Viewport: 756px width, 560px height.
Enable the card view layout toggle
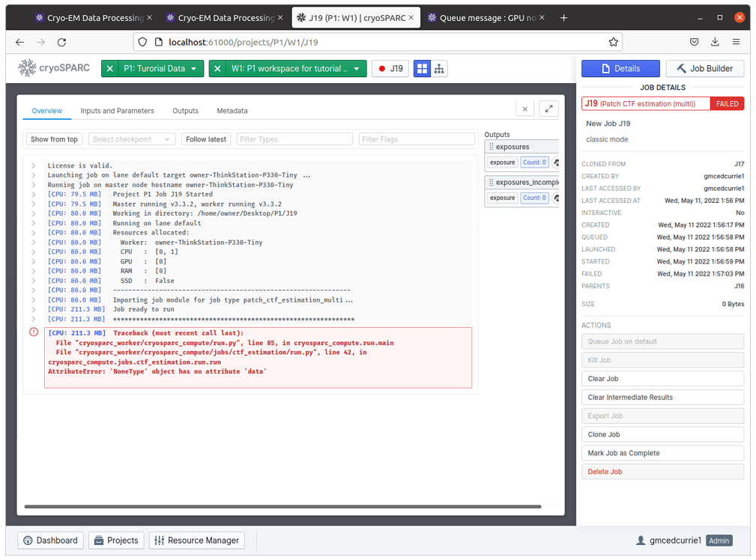tap(423, 68)
